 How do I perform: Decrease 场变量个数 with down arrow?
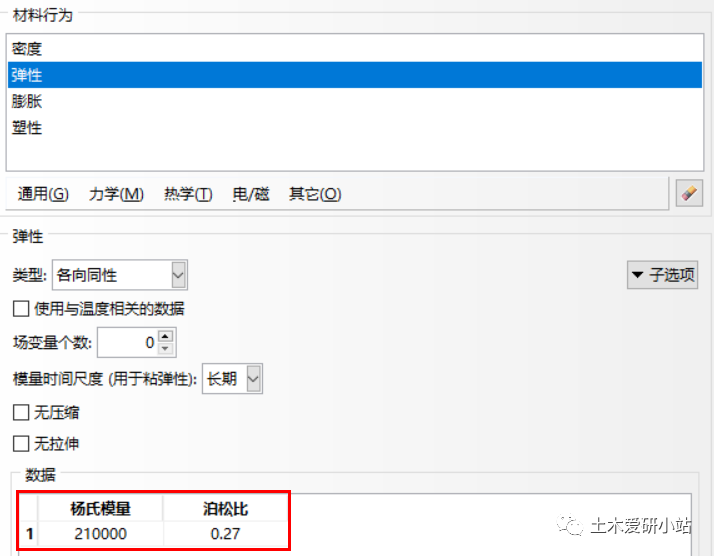165,348
